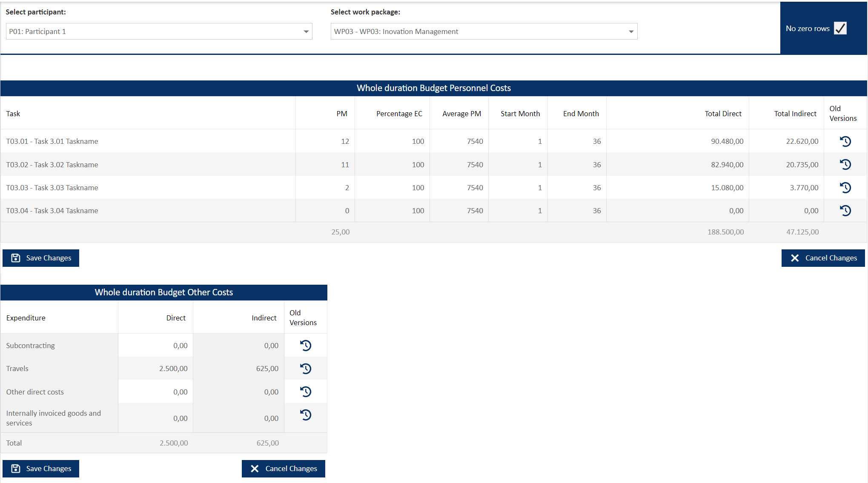Select the T03.04 - Task 3.04 Taskname row

433,210
